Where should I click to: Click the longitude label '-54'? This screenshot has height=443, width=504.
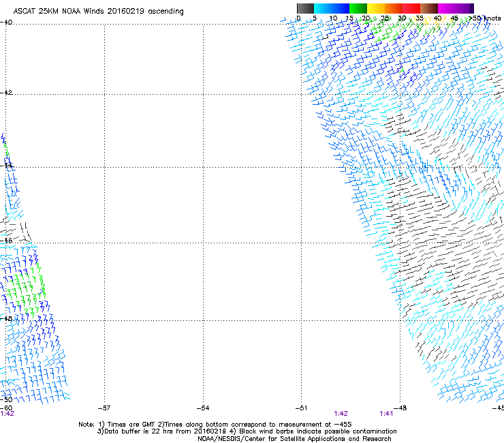[203, 408]
